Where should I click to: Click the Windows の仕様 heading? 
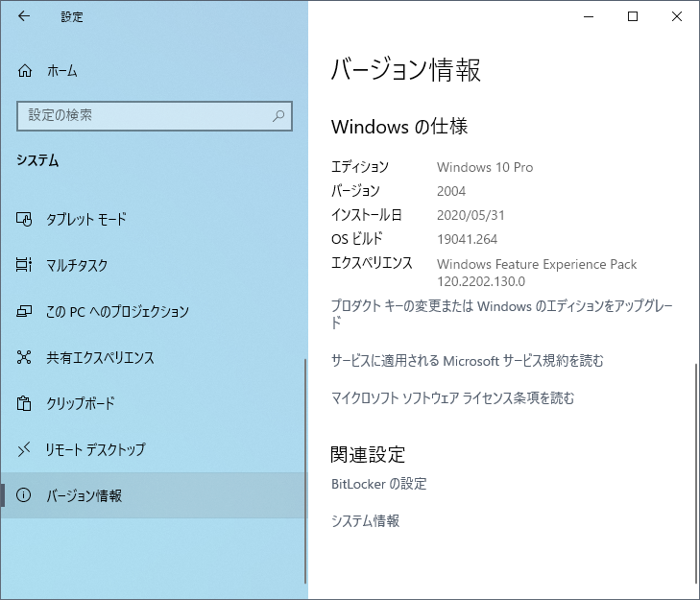399,127
